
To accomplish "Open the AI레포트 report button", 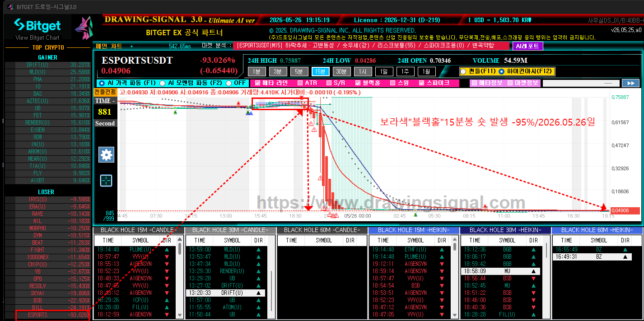I will (527, 46).
